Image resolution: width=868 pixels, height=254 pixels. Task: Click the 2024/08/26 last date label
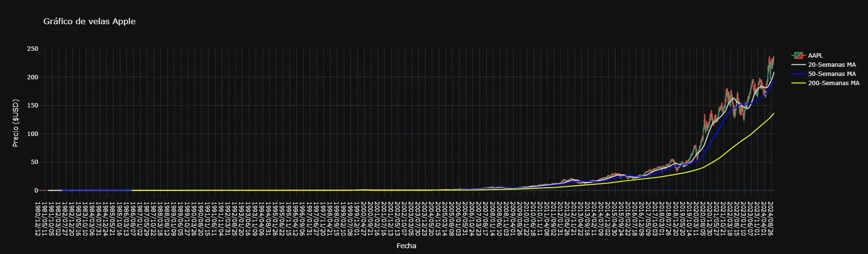pyautogui.click(x=770, y=219)
